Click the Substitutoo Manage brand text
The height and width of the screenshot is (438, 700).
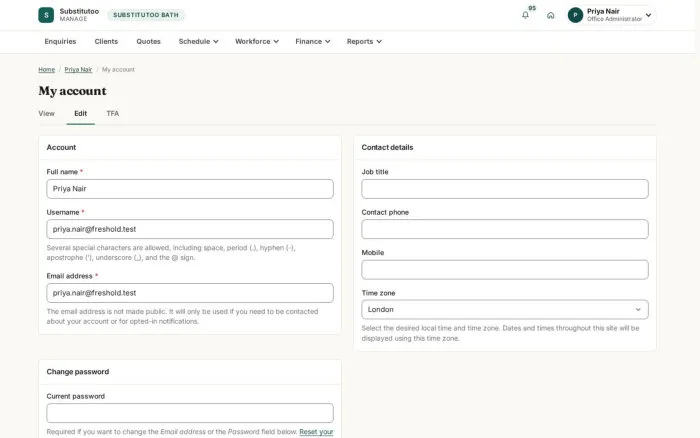(79, 15)
